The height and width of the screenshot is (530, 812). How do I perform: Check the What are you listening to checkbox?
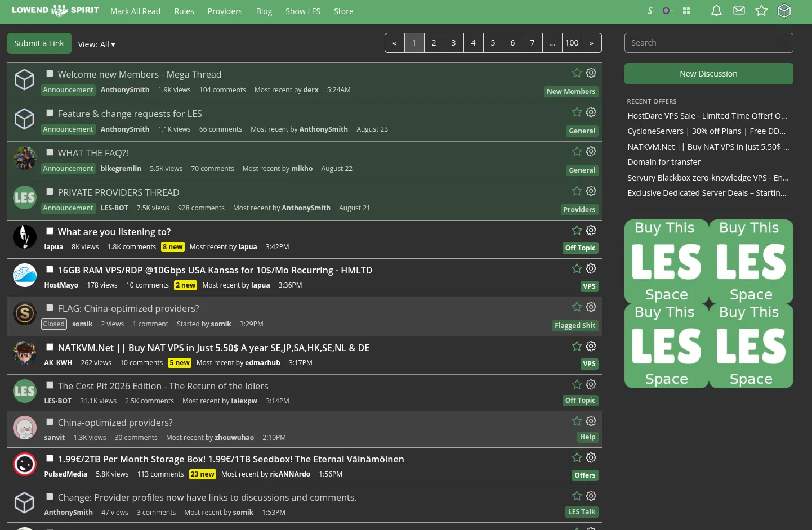pos(50,231)
